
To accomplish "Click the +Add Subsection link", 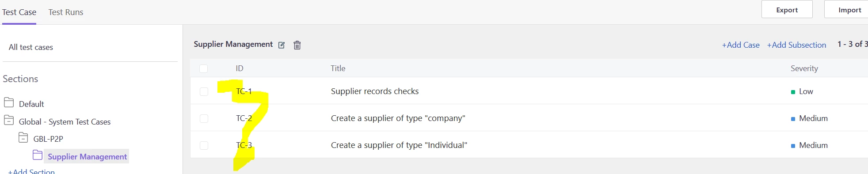I will [x=796, y=45].
